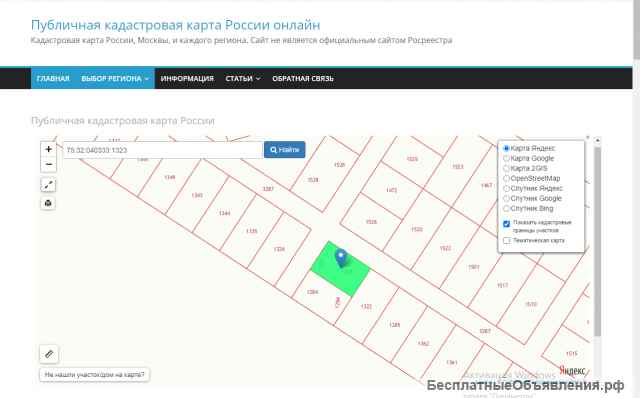Click parcel labeled 1517
The image size is (640, 398).
[x=502, y=285]
